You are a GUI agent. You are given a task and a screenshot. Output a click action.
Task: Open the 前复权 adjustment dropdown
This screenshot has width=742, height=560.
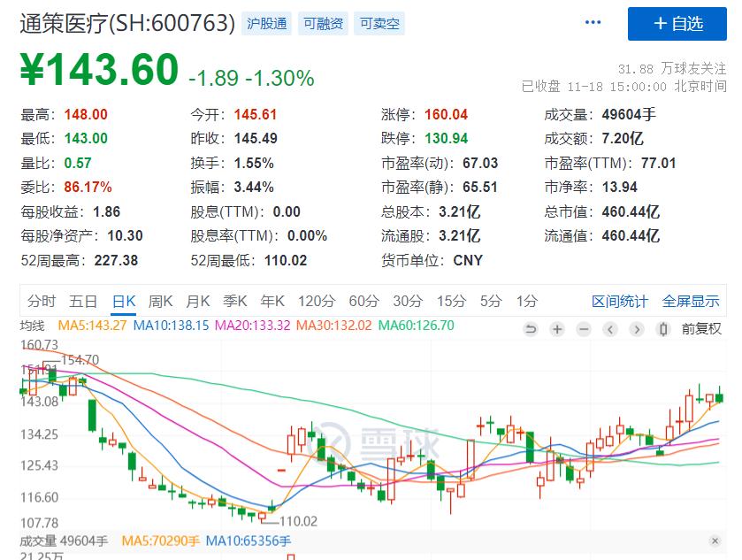(700, 329)
